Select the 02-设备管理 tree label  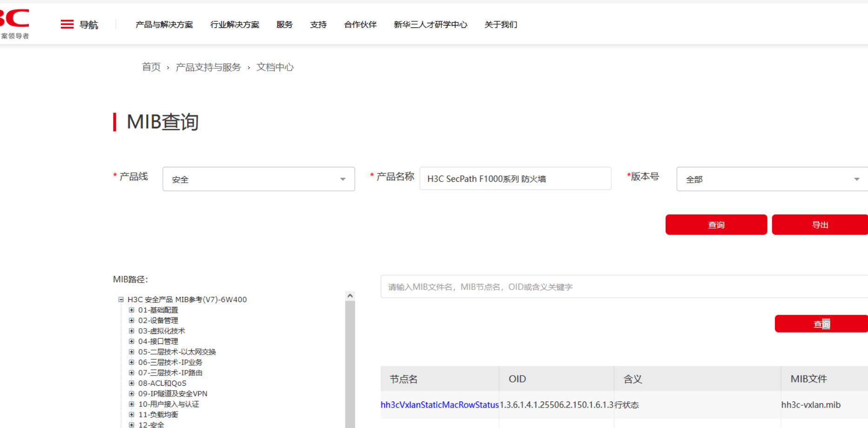(158, 321)
